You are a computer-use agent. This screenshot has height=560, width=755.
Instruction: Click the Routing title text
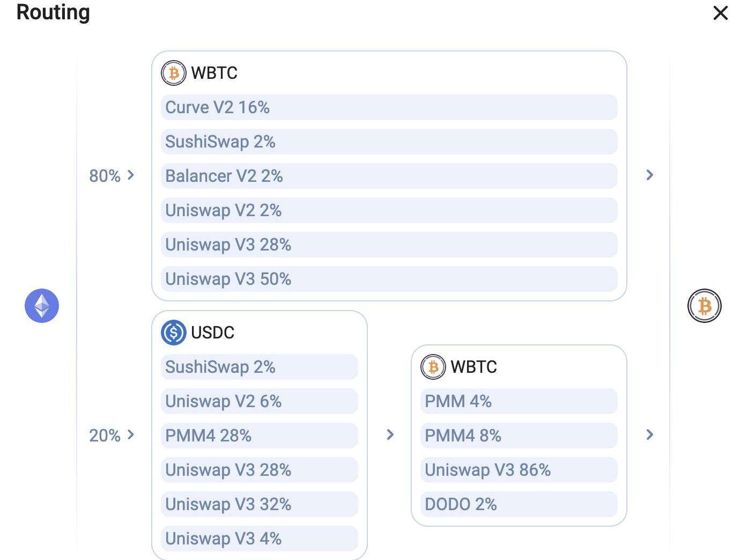(53, 12)
